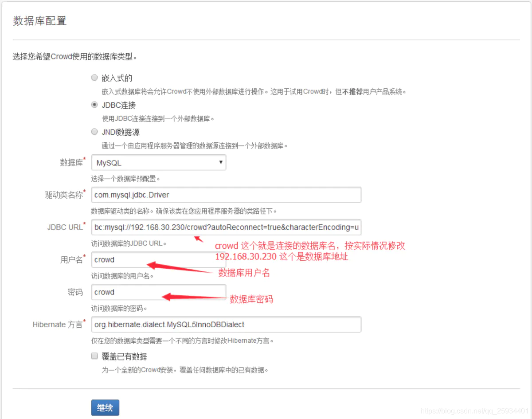532x419 pixels.
Task: Click the 嵌入式数据库 description text
Action: point(254,92)
